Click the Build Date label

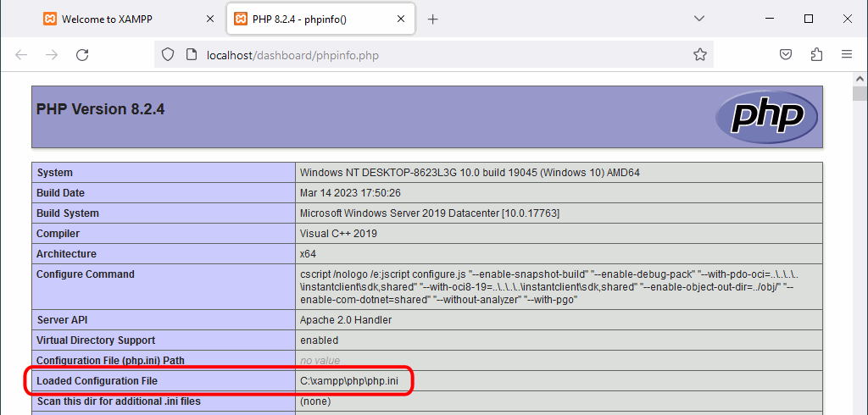click(x=60, y=193)
